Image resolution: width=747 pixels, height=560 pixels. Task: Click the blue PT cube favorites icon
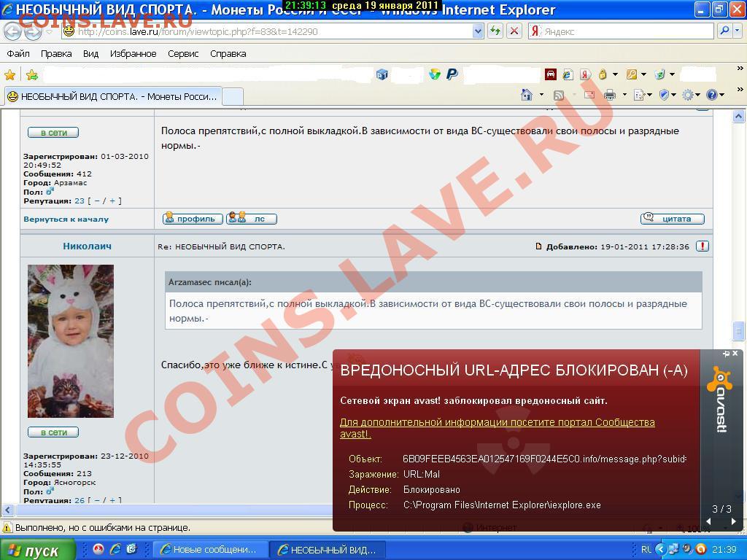pyautogui.click(x=382, y=75)
